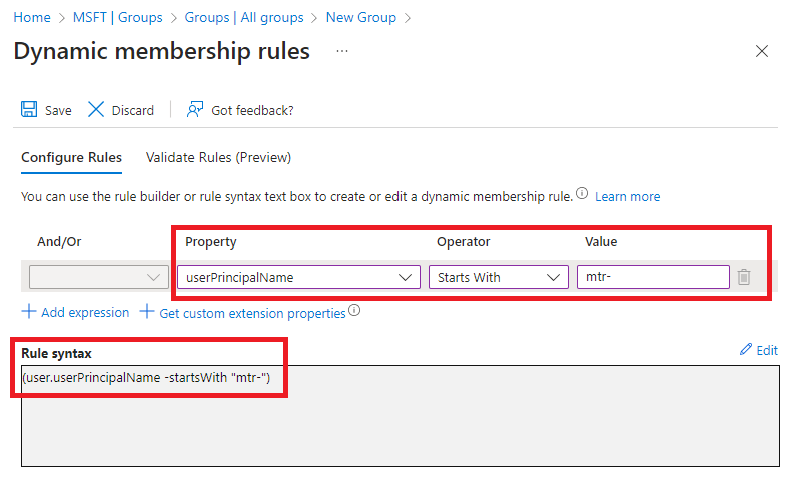
Task: Switch to Validate Rules (Preview) tab
Action: coord(218,157)
